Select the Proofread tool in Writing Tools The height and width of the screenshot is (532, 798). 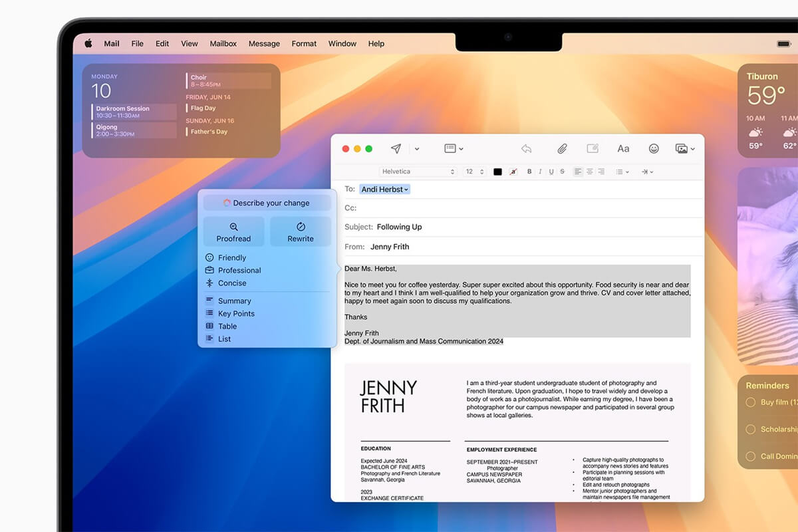click(233, 231)
